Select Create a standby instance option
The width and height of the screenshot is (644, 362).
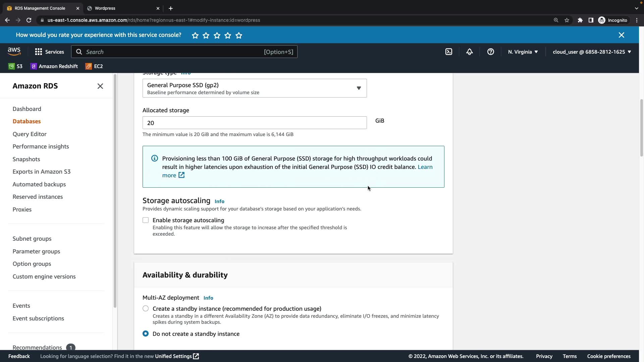[x=146, y=308]
